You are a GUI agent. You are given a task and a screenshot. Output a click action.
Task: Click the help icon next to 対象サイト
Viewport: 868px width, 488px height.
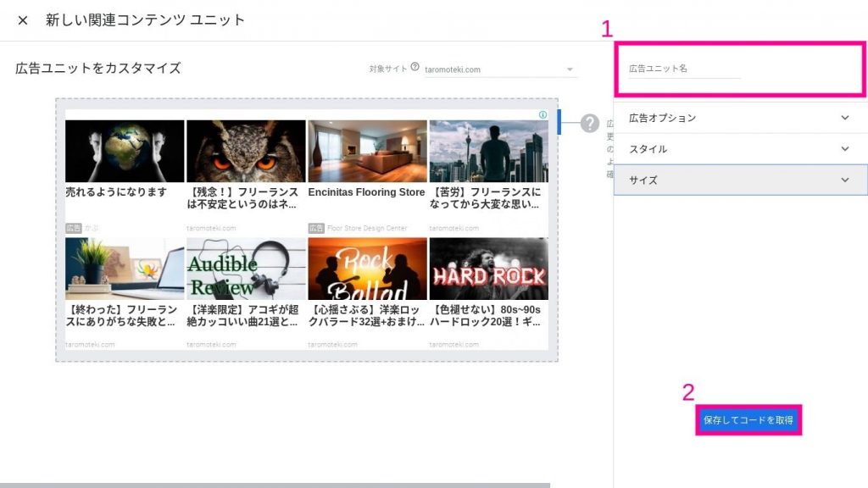415,67
